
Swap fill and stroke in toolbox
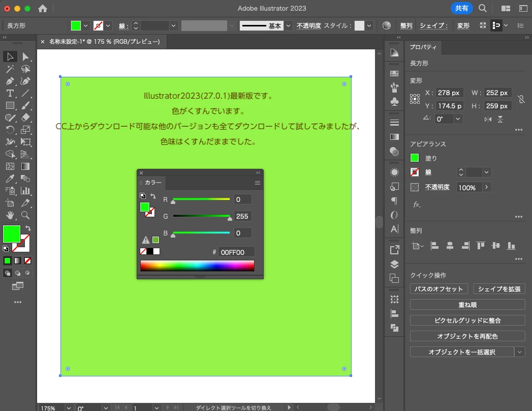(28, 228)
